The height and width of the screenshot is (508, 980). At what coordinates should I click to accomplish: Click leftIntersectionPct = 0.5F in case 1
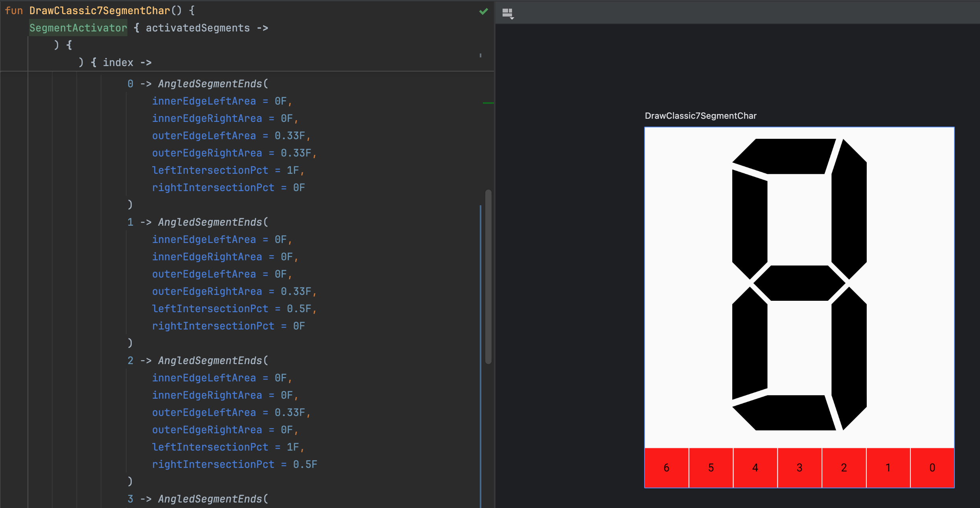click(232, 309)
